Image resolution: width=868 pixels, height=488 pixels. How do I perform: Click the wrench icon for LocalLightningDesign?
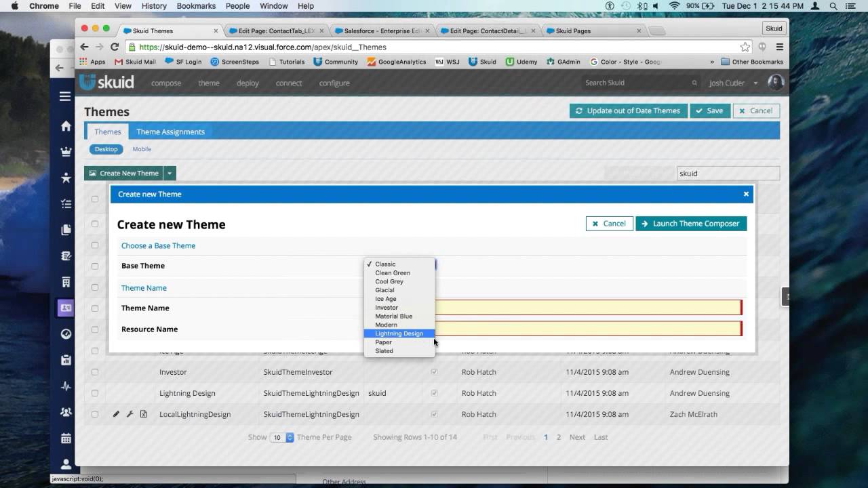coord(130,414)
